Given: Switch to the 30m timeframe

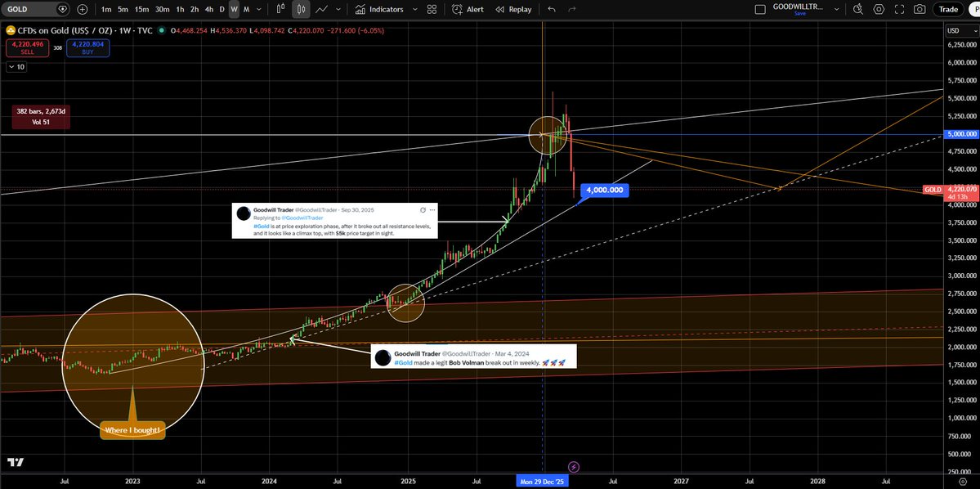Looking at the screenshot, I should (x=162, y=9).
